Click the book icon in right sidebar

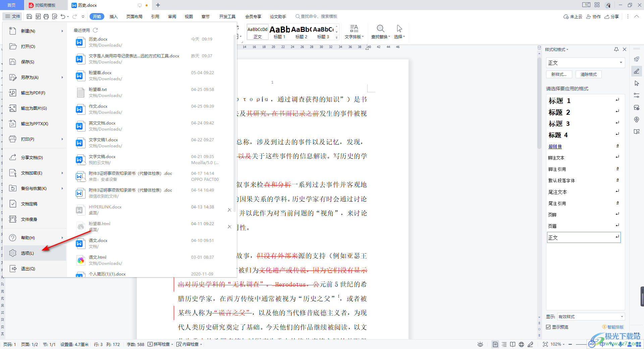[637, 132]
